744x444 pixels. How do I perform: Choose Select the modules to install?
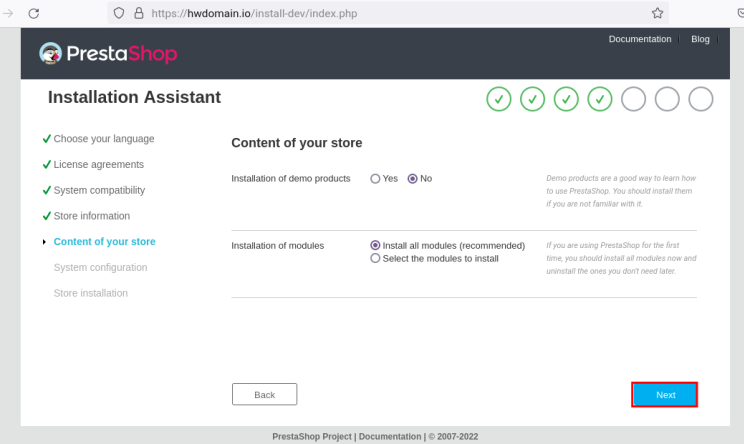[x=376, y=258]
